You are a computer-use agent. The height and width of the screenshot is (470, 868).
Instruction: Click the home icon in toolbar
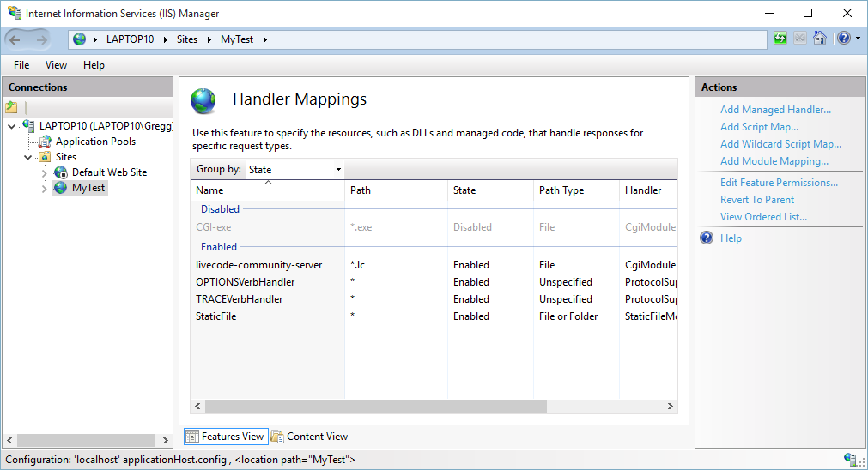pos(821,39)
